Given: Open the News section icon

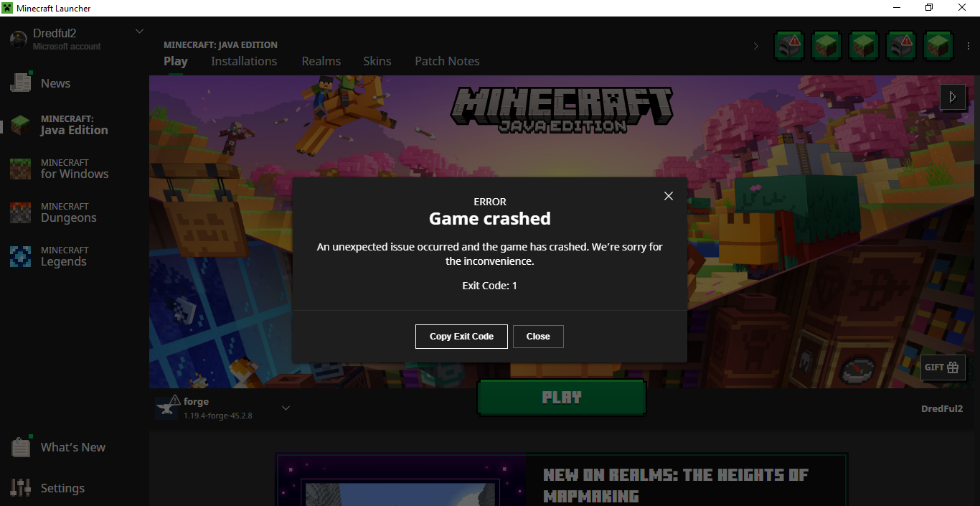Looking at the screenshot, I should (21, 83).
